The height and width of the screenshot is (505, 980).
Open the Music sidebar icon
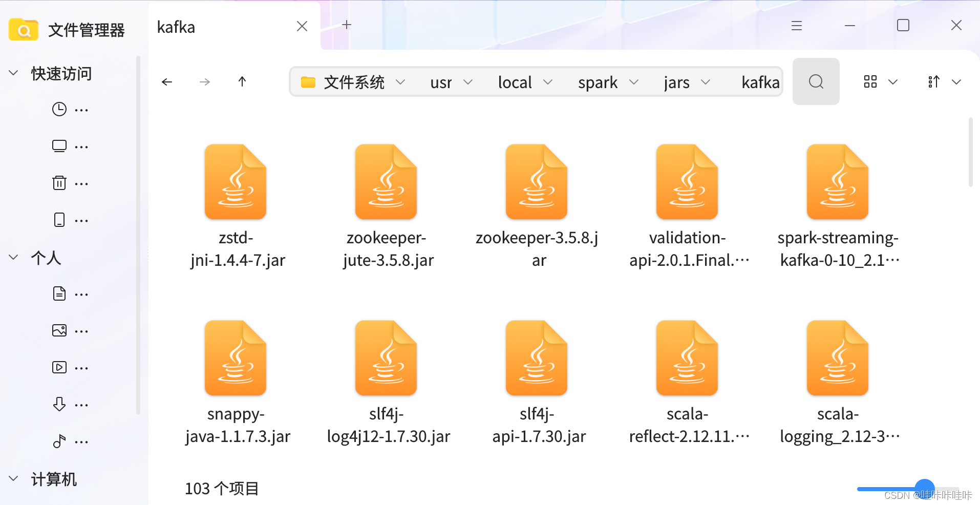click(x=59, y=441)
